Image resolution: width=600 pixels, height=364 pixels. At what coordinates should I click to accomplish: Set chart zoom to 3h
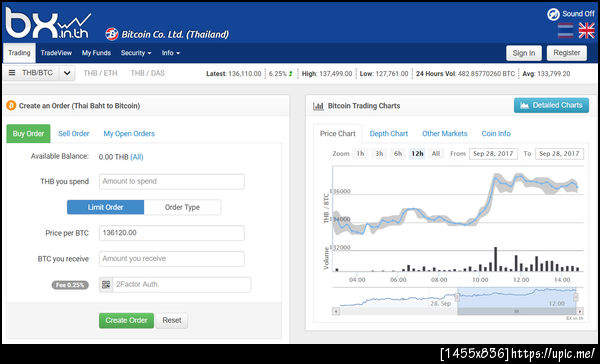tap(379, 153)
